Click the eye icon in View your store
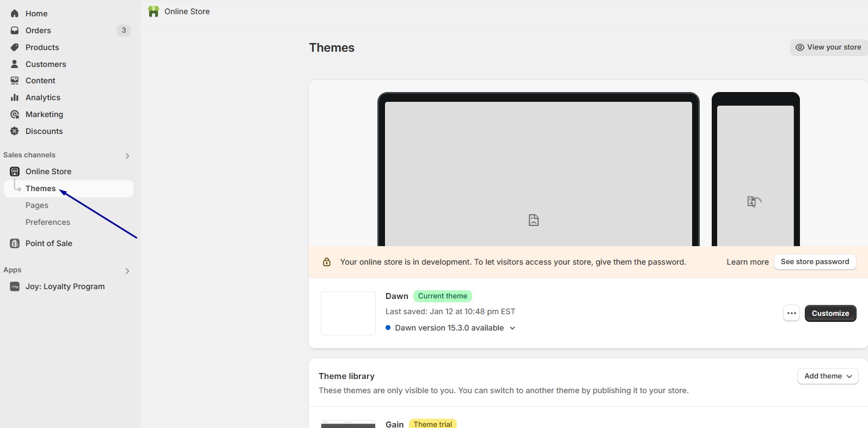Screen dimensions: 868x428 pyautogui.click(x=800, y=47)
